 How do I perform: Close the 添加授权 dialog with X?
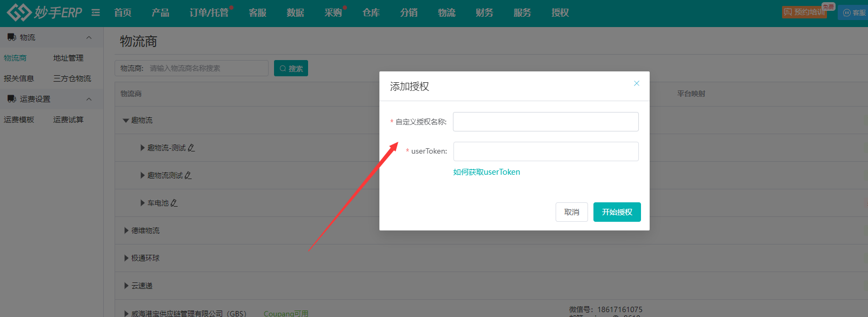click(636, 83)
